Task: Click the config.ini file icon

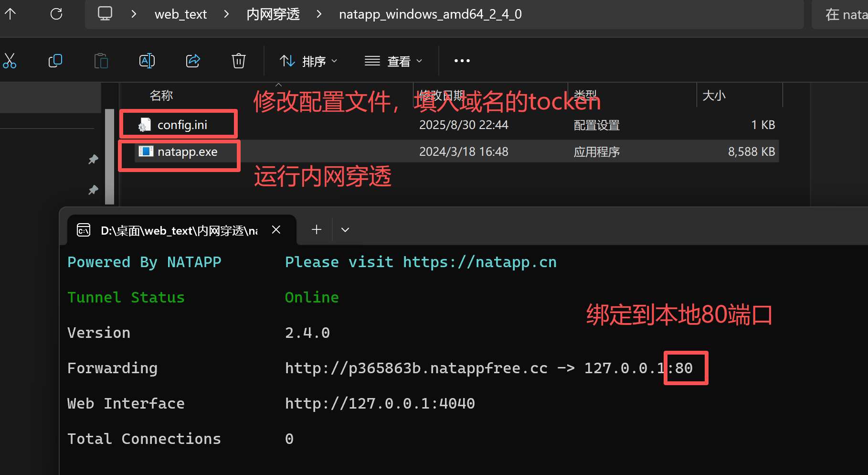Action: pyautogui.click(x=145, y=125)
